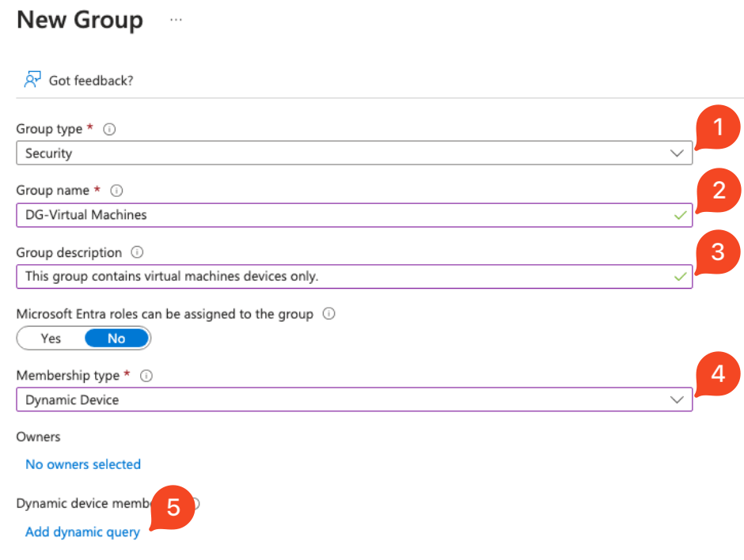This screenshot has width=744, height=560.
Task: Click the chevron arrow in Group type box
Action: coord(677,153)
